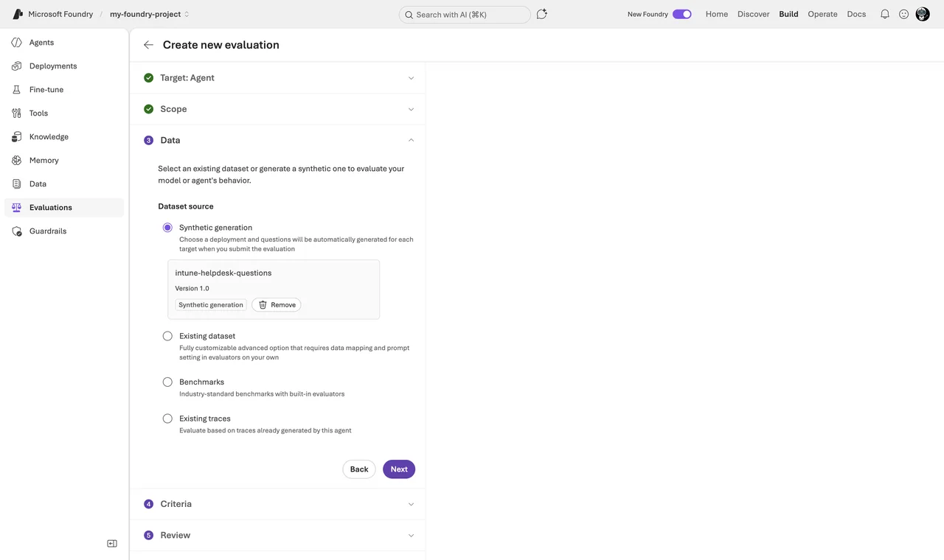Click the intune-helpdesk-questions dataset name

pyautogui.click(x=223, y=273)
